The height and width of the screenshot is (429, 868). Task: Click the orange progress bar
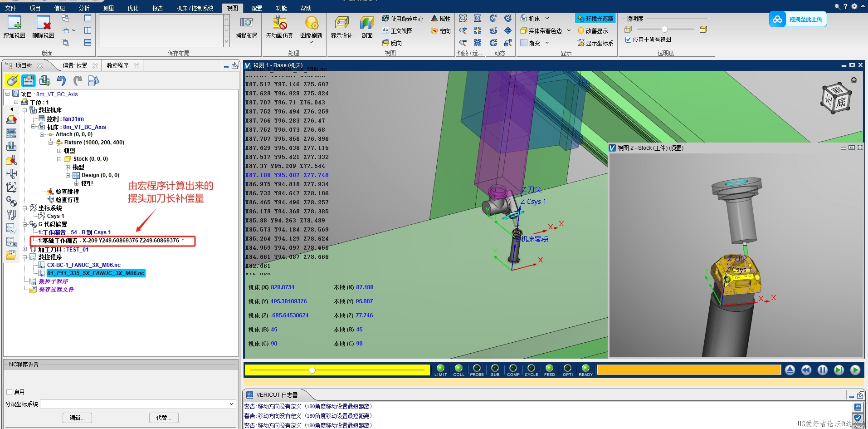[x=688, y=370]
